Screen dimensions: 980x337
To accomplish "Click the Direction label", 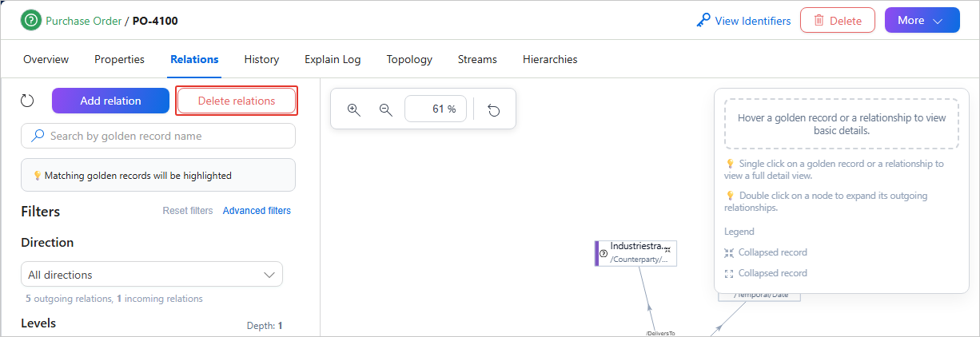I will (x=47, y=243).
